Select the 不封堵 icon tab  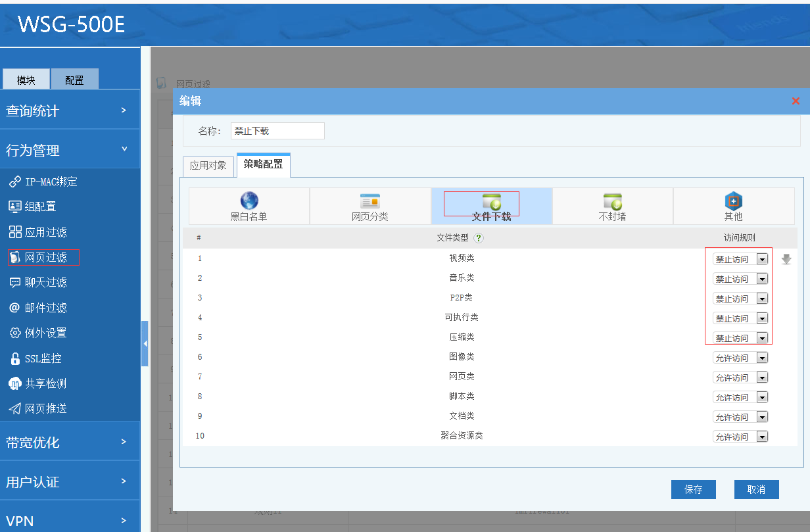click(x=612, y=201)
